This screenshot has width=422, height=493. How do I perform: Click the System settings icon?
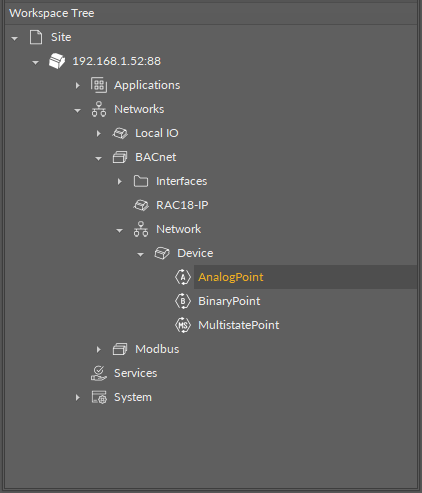coord(99,397)
